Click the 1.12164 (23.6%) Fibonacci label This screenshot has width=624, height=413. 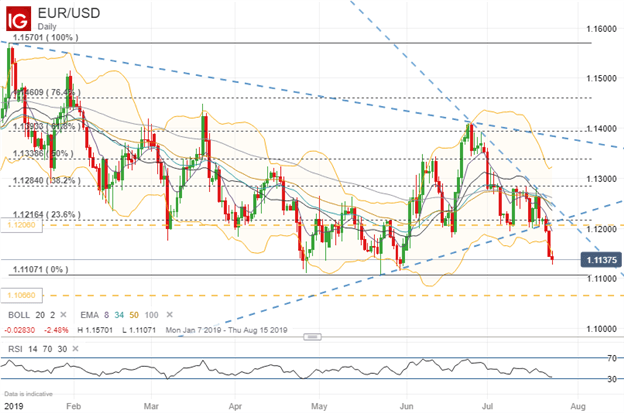pos(47,215)
